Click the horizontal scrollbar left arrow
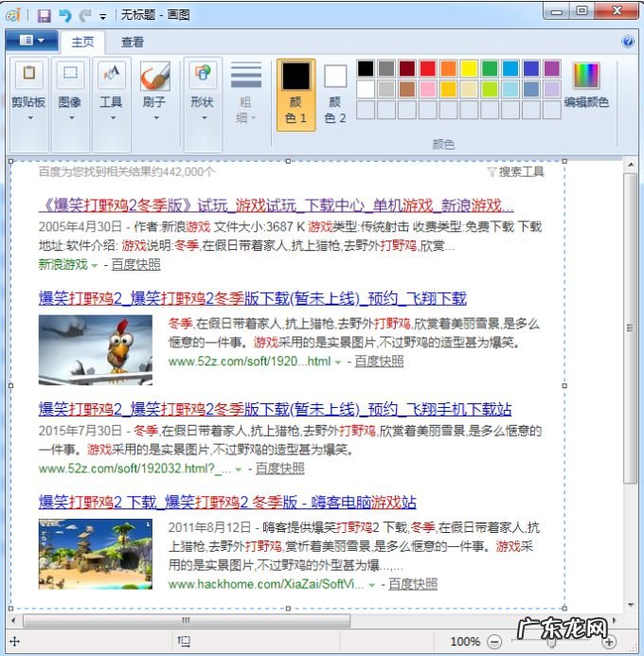 (13, 620)
